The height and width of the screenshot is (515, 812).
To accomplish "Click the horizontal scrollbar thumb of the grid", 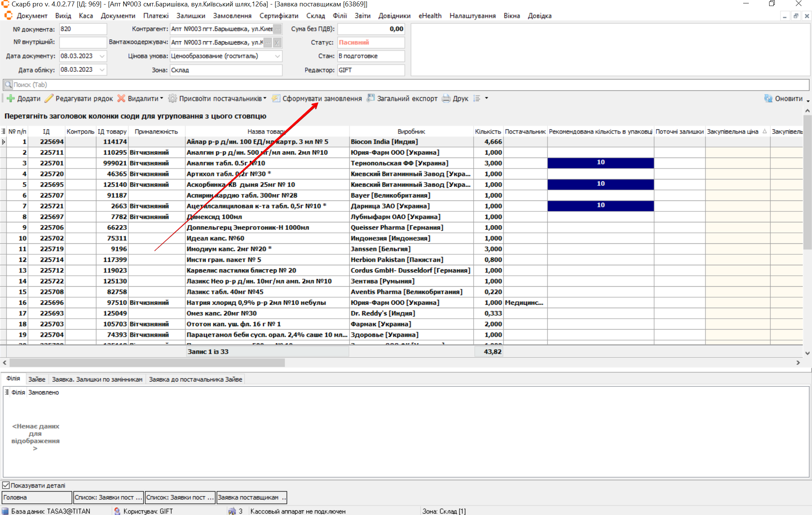I will point(147,363).
